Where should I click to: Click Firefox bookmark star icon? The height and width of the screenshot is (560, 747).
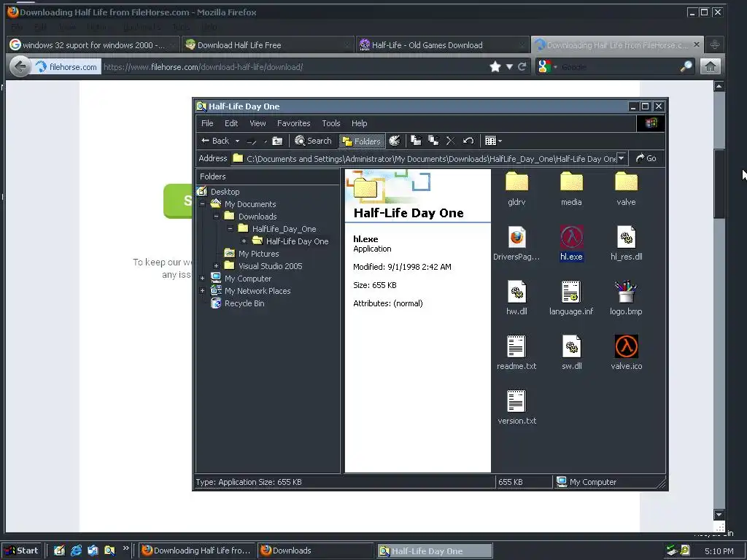click(x=495, y=66)
